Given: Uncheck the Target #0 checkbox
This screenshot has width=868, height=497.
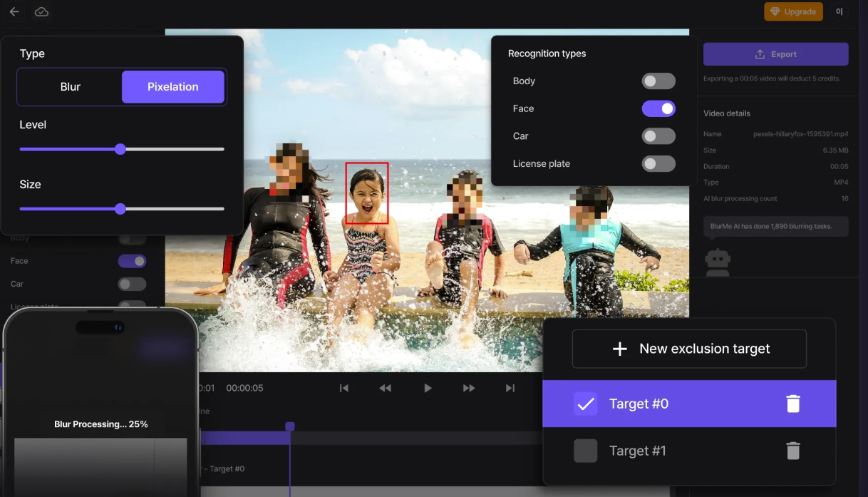Looking at the screenshot, I should click(x=586, y=404).
